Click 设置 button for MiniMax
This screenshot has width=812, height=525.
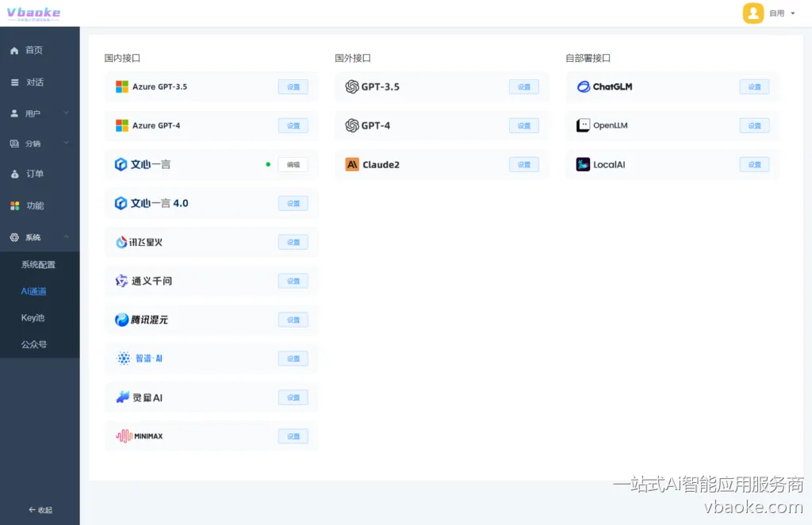[293, 436]
